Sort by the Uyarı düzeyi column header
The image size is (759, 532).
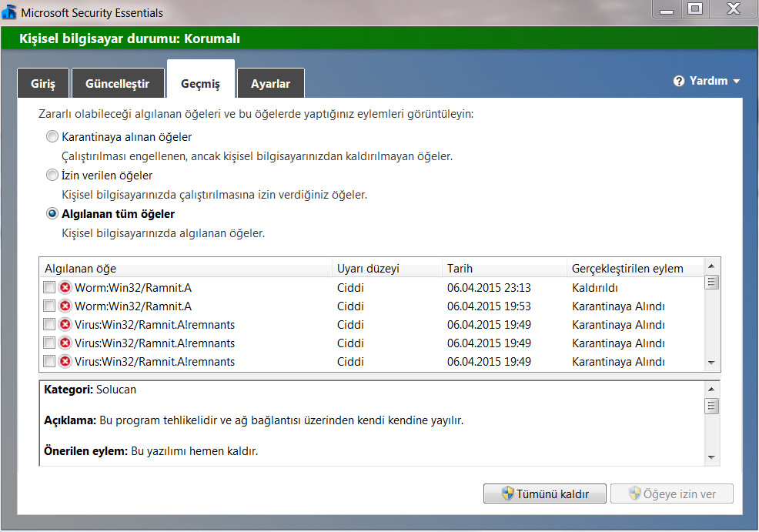pos(386,268)
